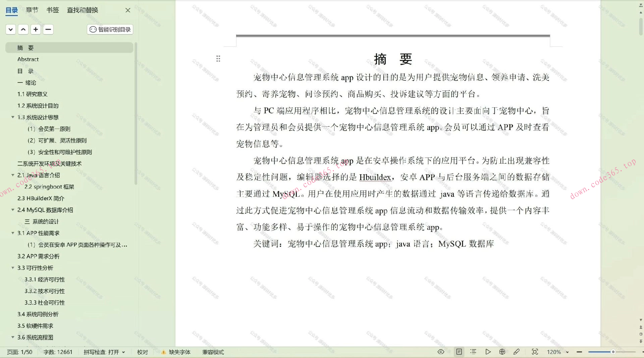Click the 智能识别目录 button
Screen dimensions: 644x358
point(110,29)
